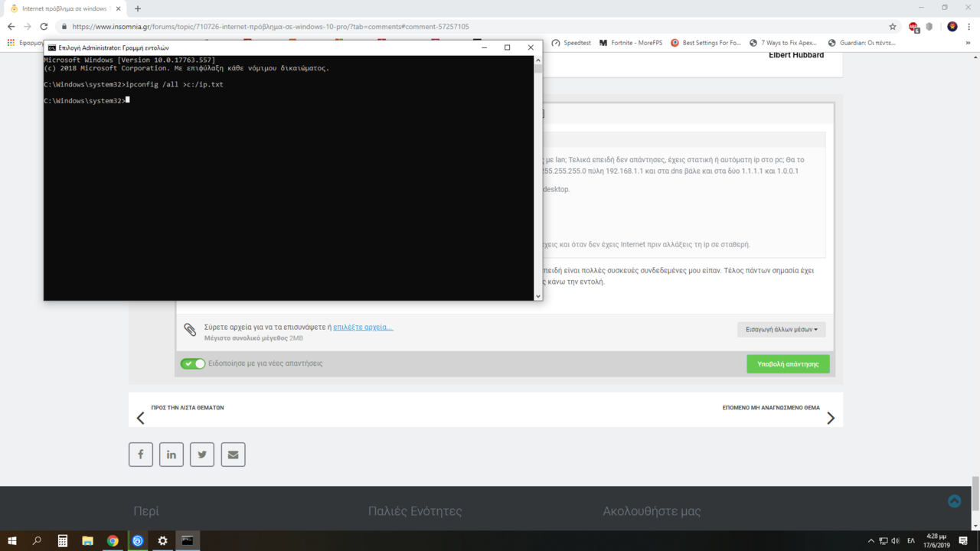Click the Command Prompt scrollbar up arrow
980x551 pixels.
(537, 60)
